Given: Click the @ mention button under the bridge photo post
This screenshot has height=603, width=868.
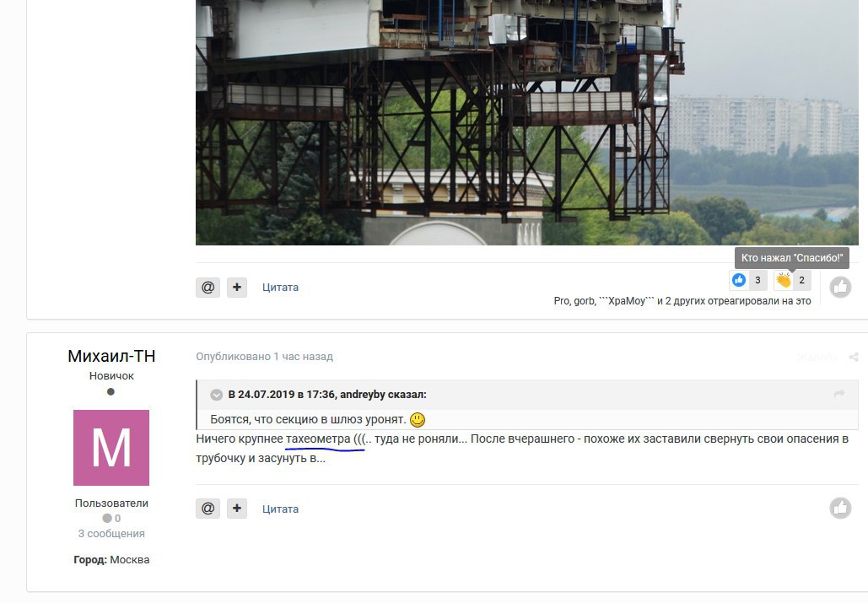Looking at the screenshot, I should [208, 287].
